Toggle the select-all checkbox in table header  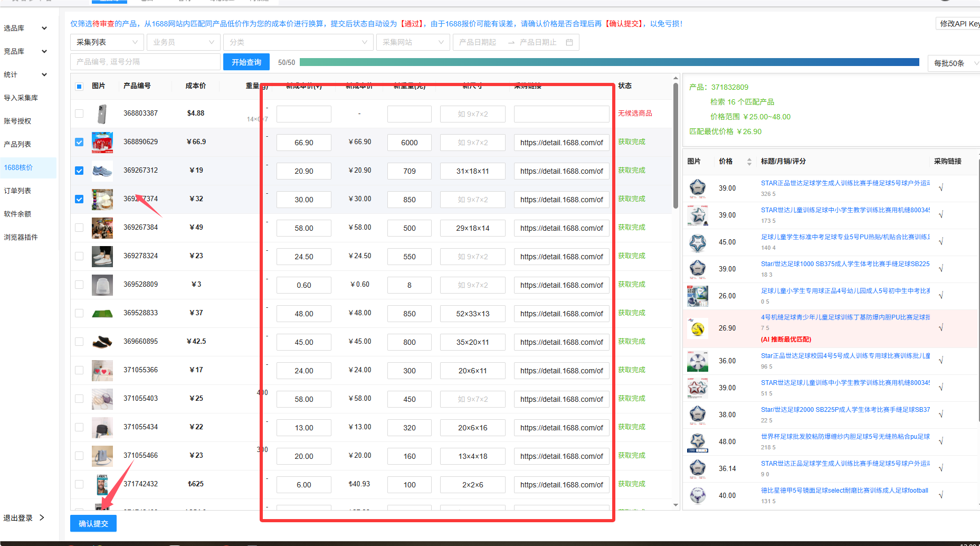point(79,86)
